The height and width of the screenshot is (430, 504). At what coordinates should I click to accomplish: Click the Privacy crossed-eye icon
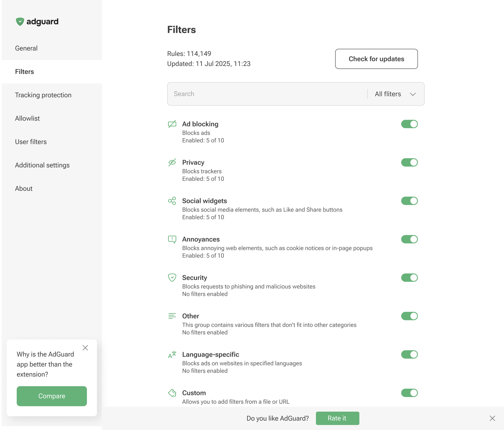tap(172, 162)
